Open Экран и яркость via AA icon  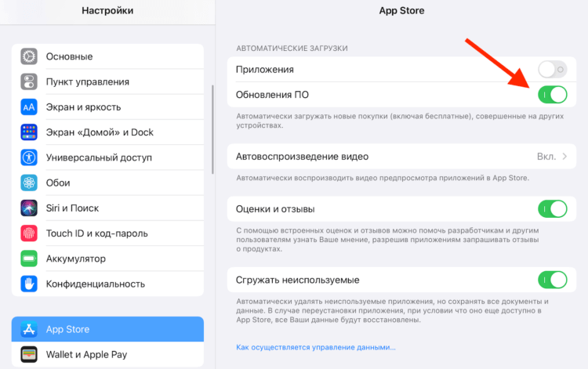click(x=29, y=107)
